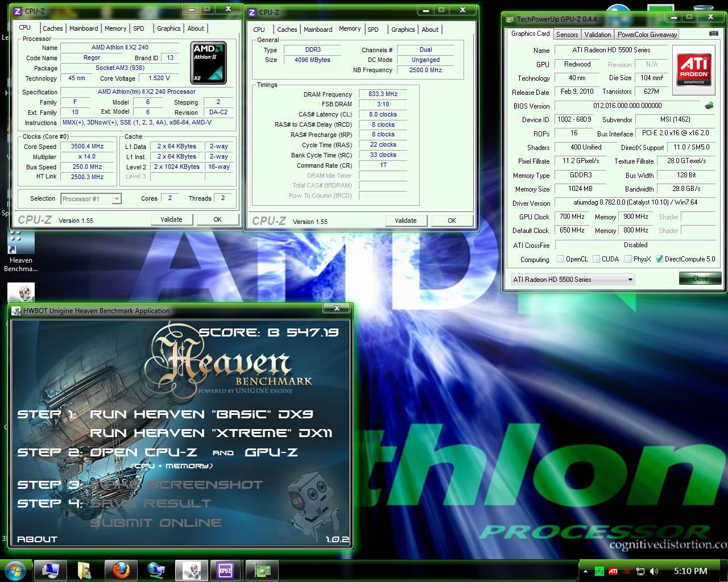Viewport: 728px width, 582px height.
Task: Run Heaven "Basic" DX9 benchmark
Action: click(x=201, y=414)
